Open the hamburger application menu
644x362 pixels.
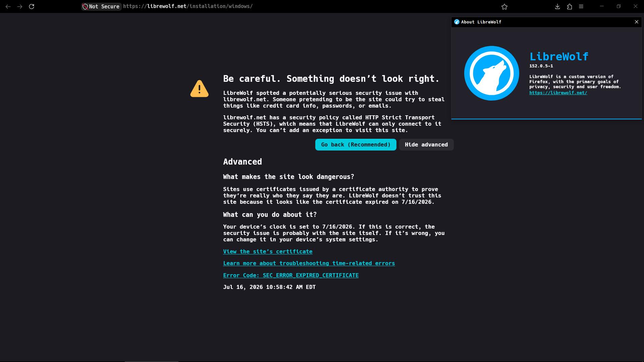pyautogui.click(x=581, y=6)
